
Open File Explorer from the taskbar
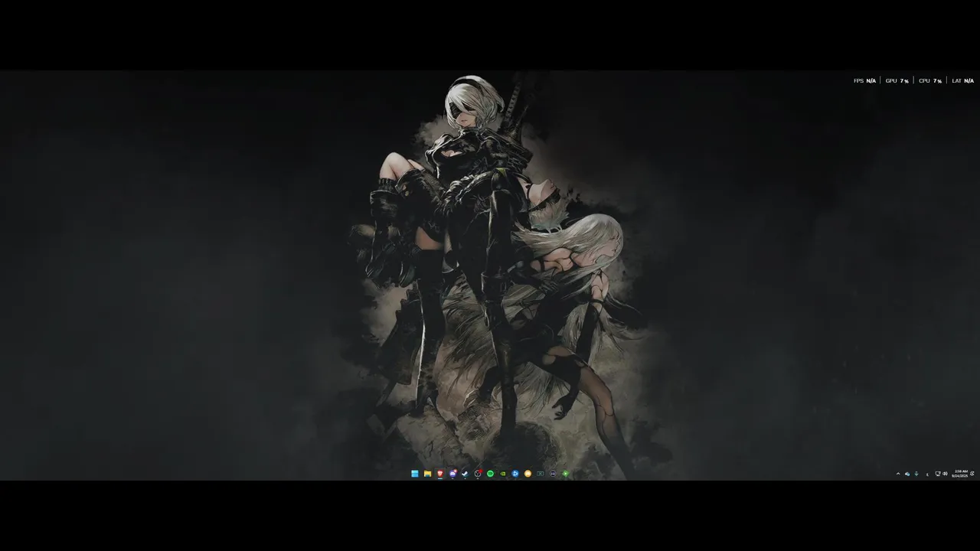click(427, 474)
